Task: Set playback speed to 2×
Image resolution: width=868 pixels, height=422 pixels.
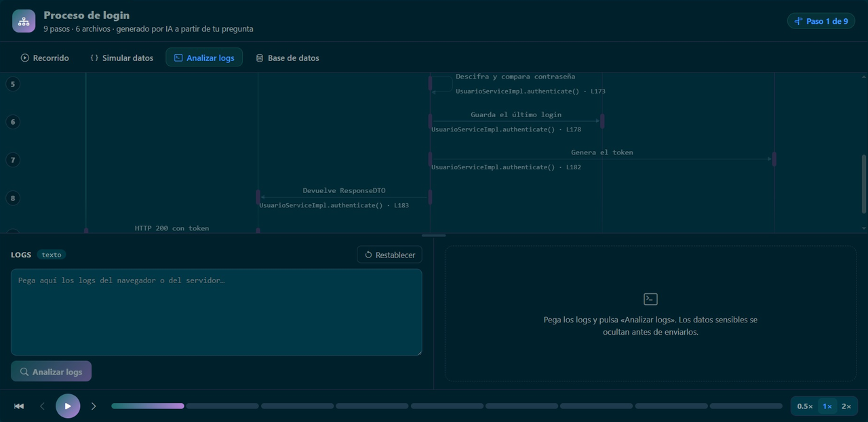Action: (x=846, y=406)
